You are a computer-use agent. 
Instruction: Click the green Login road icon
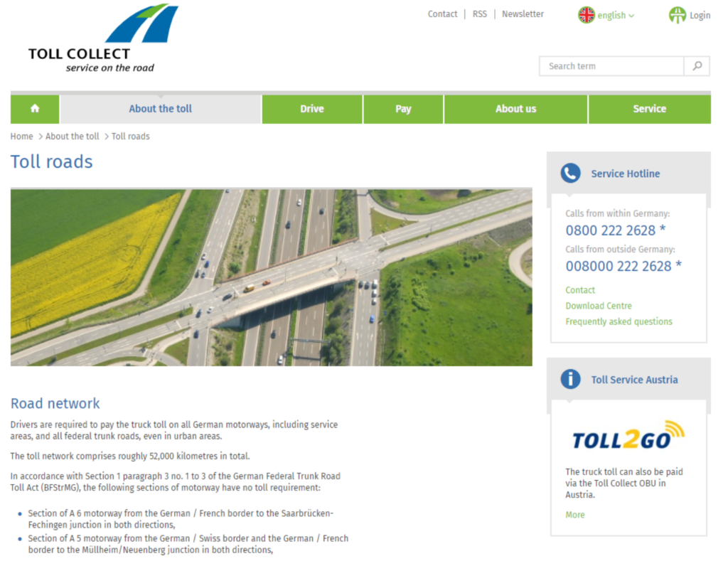point(677,15)
